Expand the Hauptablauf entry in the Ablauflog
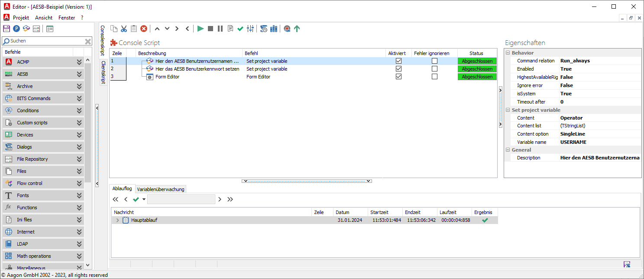 [117, 220]
